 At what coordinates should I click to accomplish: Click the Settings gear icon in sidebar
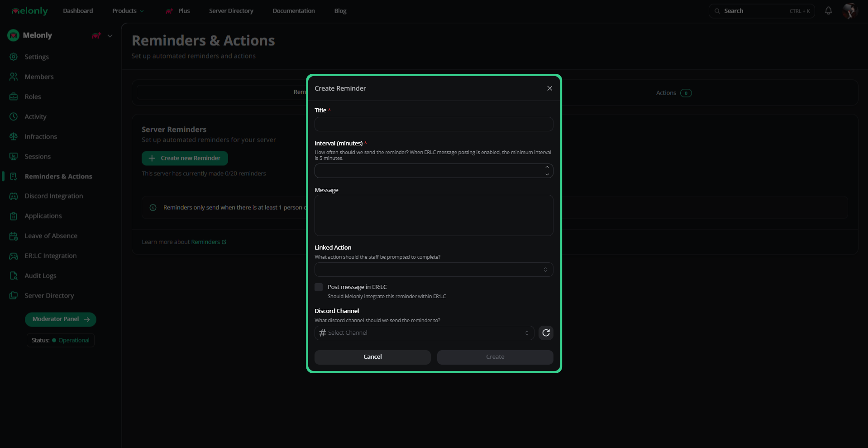click(x=14, y=57)
